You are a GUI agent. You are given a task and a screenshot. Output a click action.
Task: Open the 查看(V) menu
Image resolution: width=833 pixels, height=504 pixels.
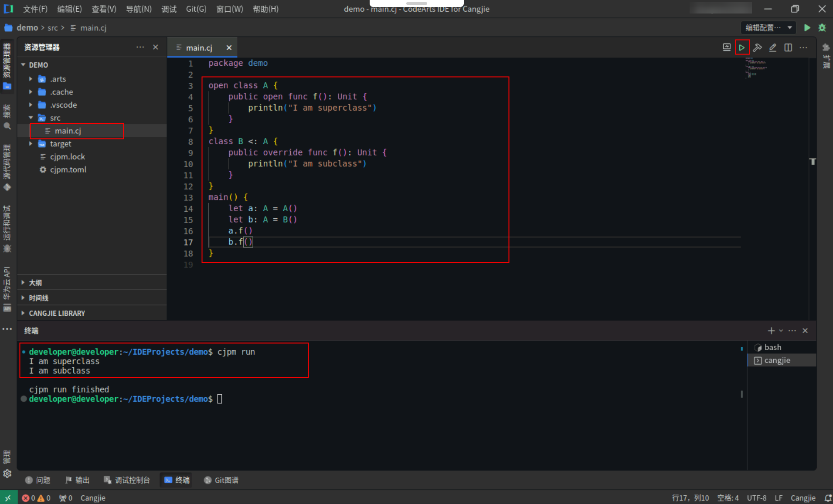click(104, 9)
